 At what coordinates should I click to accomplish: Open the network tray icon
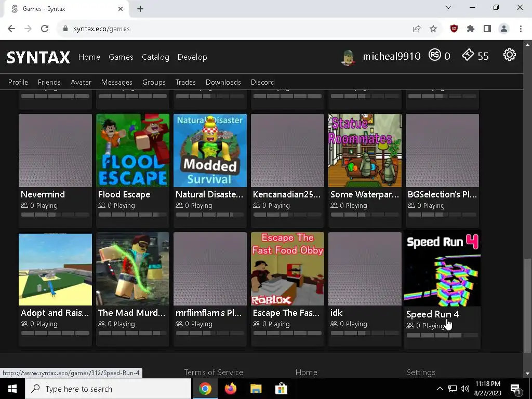click(x=453, y=389)
